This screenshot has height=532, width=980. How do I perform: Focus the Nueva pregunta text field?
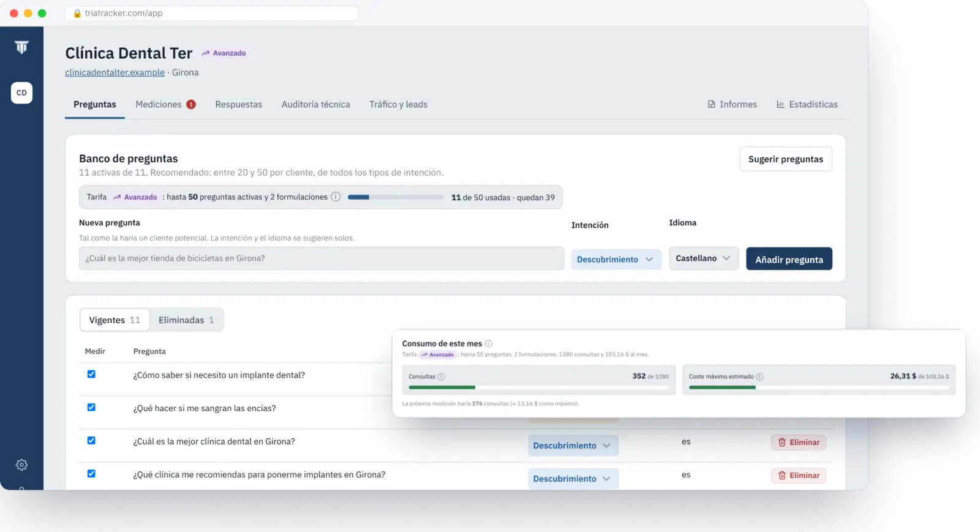(x=322, y=258)
